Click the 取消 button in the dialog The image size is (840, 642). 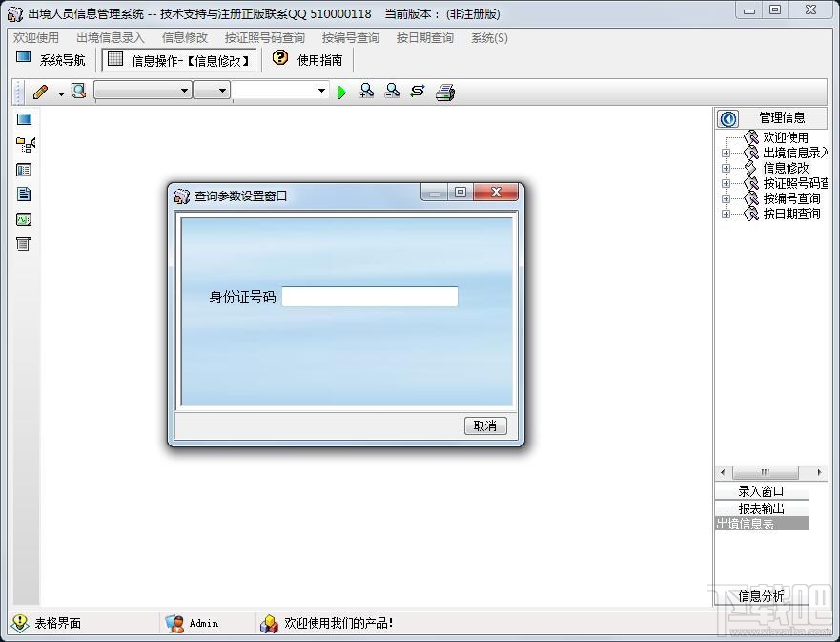[x=485, y=425]
